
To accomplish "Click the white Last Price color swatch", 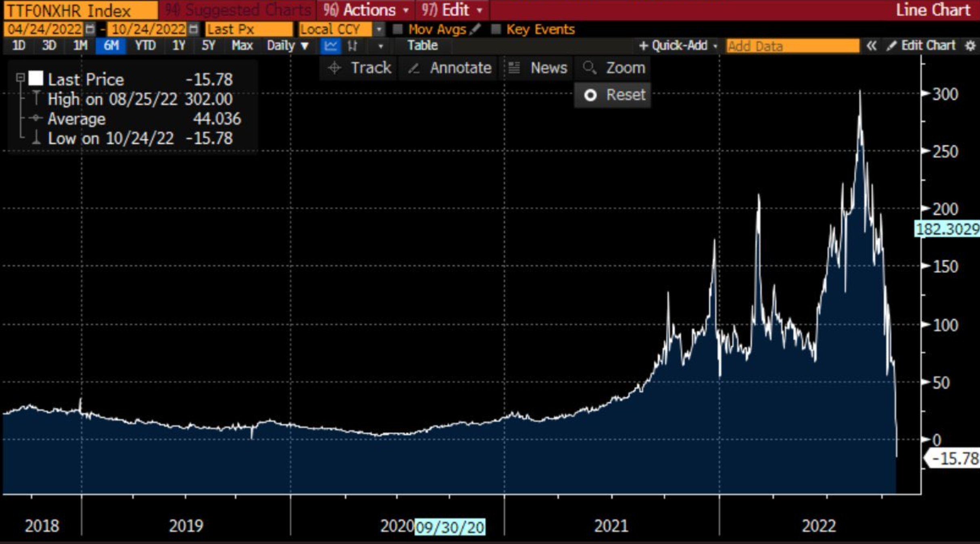I will [x=35, y=78].
